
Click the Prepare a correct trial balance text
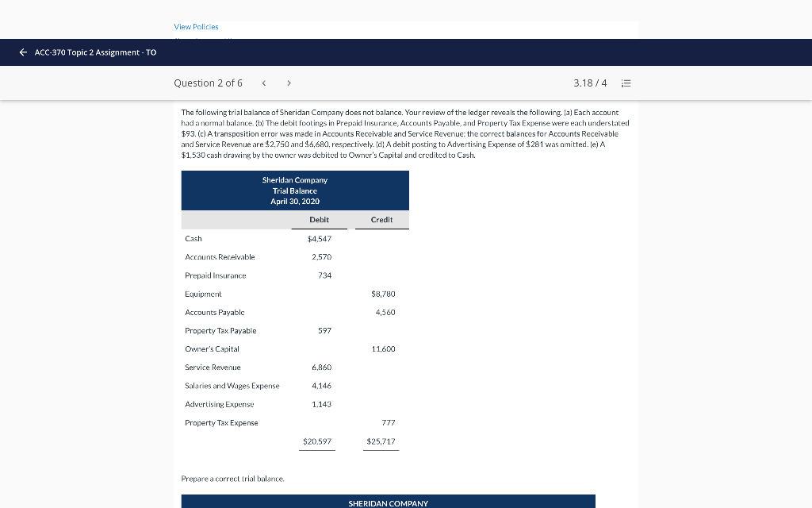click(x=232, y=479)
